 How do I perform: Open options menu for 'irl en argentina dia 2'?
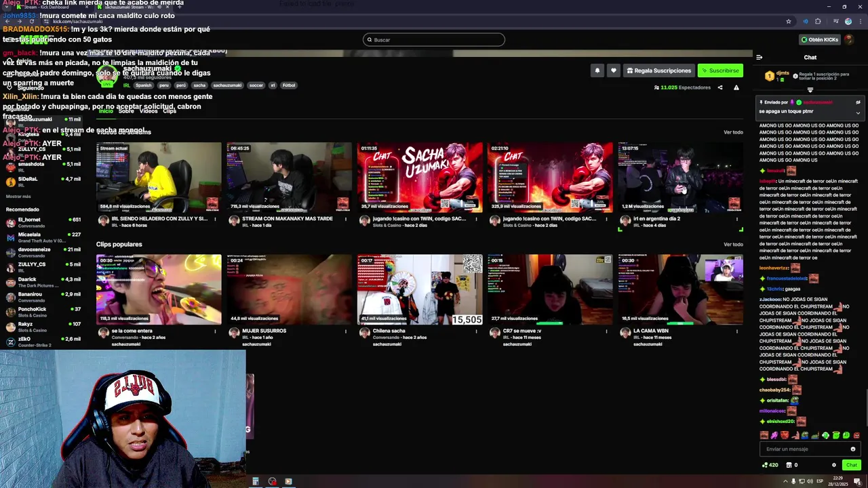pyautogui.click(x=737, y=219)
